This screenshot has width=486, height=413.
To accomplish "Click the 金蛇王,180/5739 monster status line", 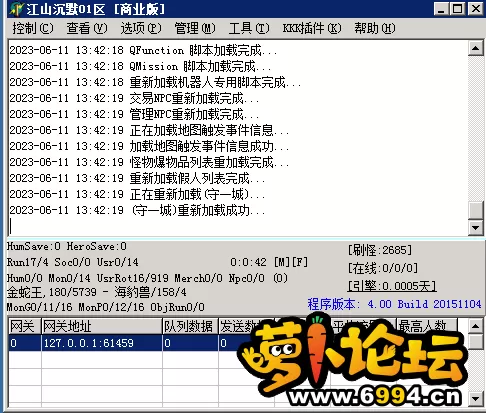I will coord(97,293).
